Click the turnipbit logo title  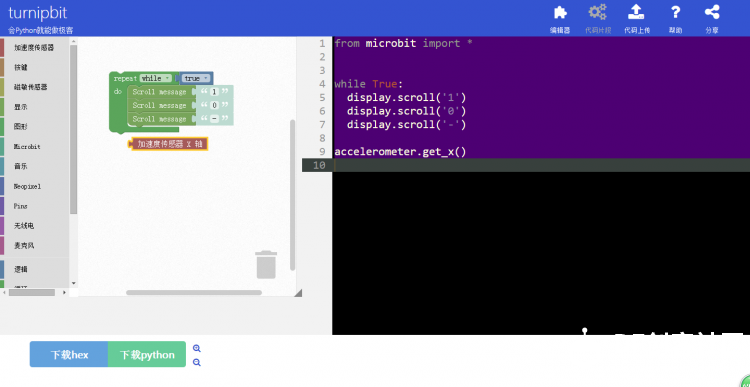point(38,13)
